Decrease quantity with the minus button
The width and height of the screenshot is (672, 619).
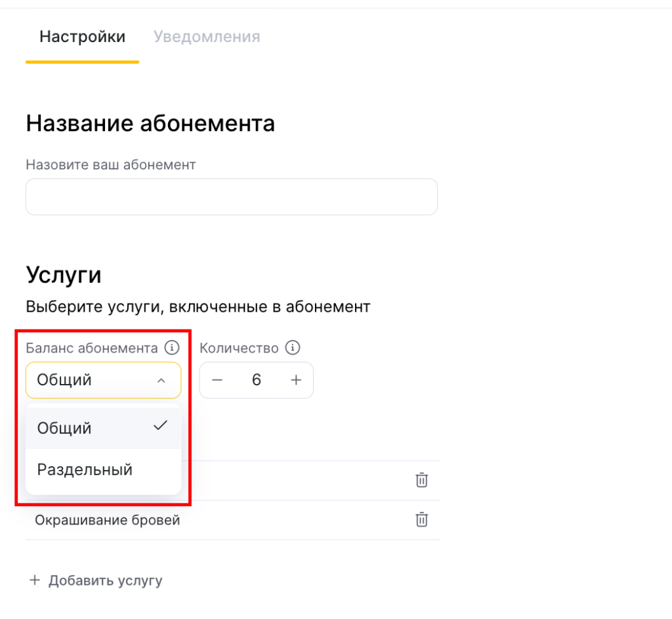click(x=218, y=380)
